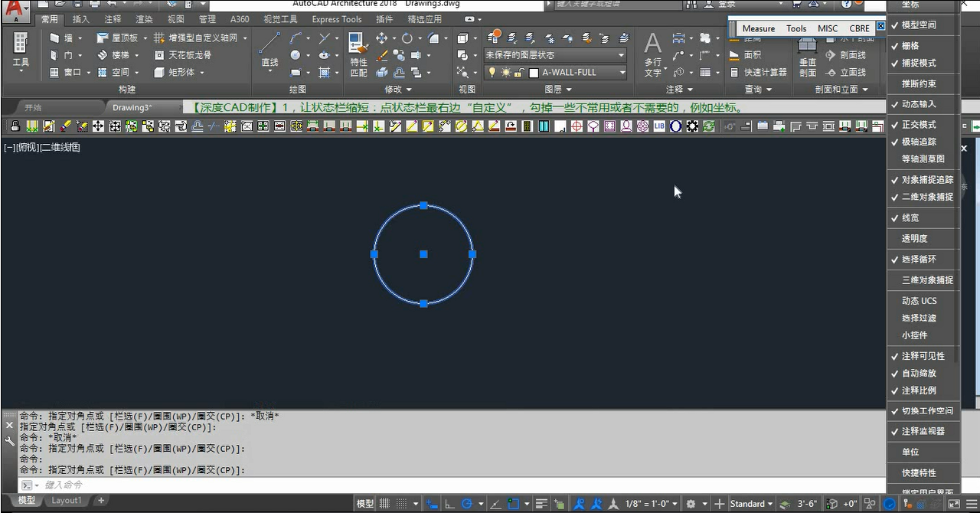The image size is (980, 513).
Task: Enable 透明度 transparency option
Action: pyautogui.click(x=923, y=239)
